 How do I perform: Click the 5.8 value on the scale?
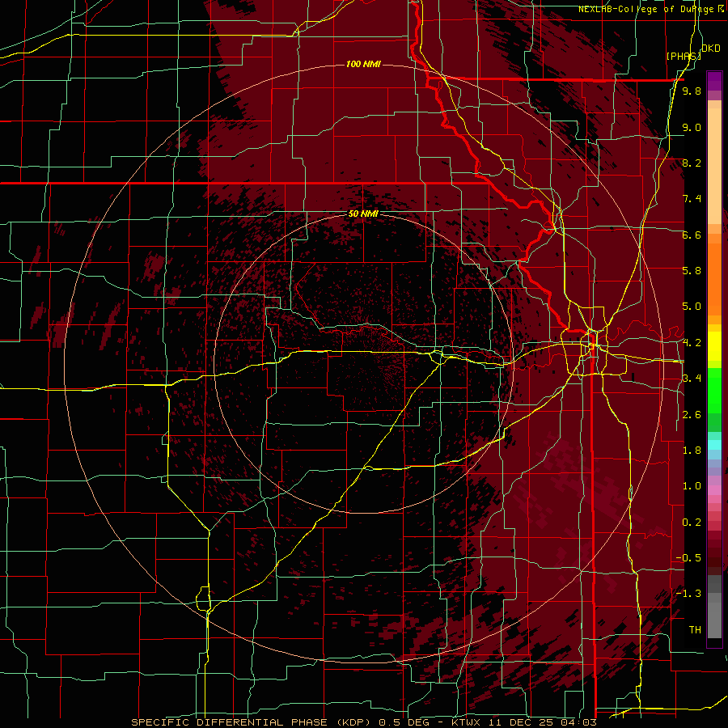[x=692, y=271]
